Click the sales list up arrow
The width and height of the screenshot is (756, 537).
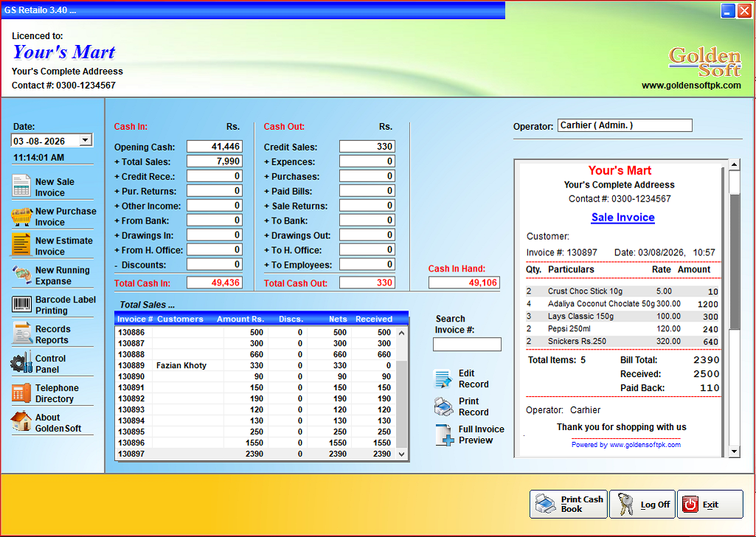pos(402,333)
